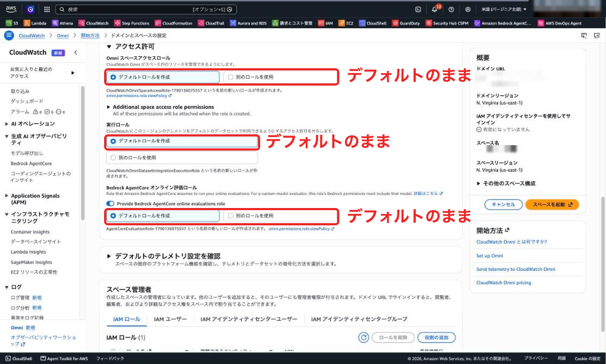The image size is (606, 364).
Task: Open EC2 bookmark shortcut
Action: coord(346,23)
